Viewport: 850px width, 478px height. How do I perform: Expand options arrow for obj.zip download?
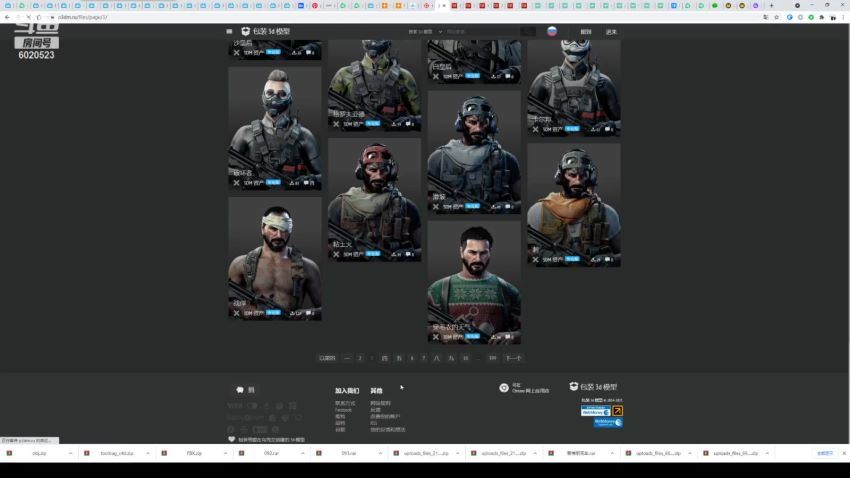tap(70, 453)
